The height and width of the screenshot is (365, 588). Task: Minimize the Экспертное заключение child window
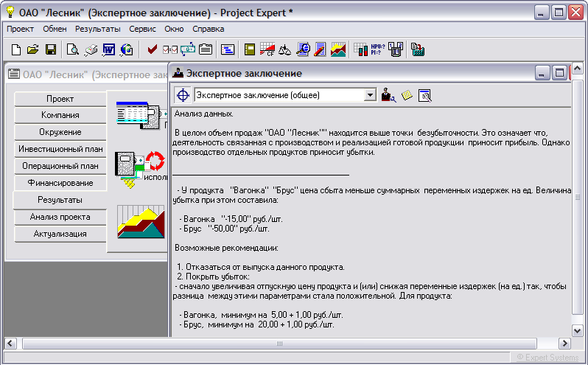pyautogui.click(x=541, y=73)
